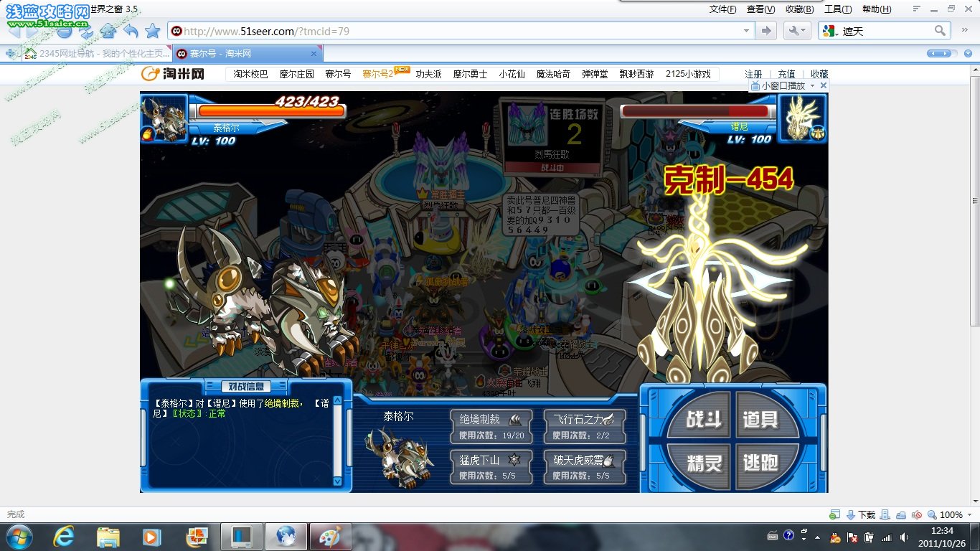Click the browser home icon
The width and height of the screenshot is (980, 551).
coord(108,31)
